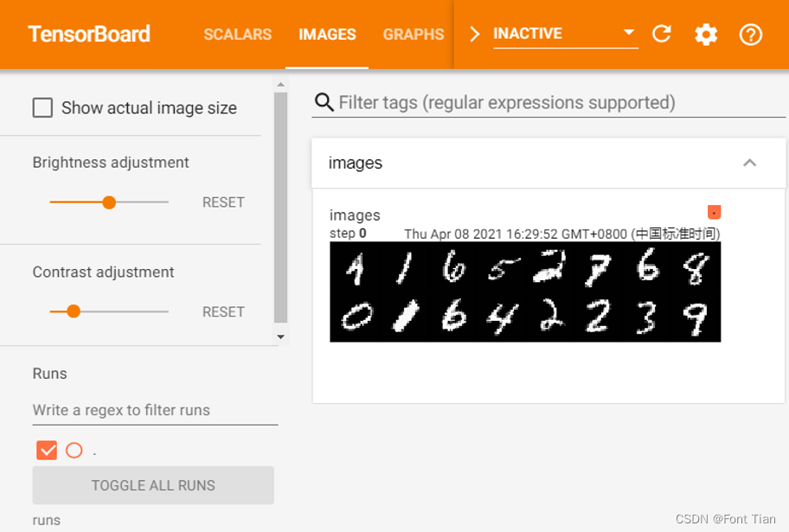789x532 pixels.
Task: Open the settings gear menu
Action: tap(706, 35)
